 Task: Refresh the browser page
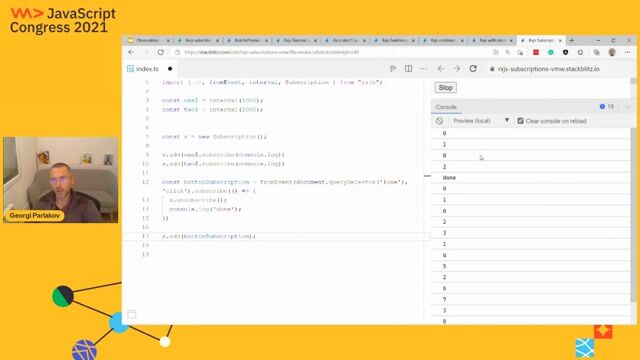coord(160,52)
